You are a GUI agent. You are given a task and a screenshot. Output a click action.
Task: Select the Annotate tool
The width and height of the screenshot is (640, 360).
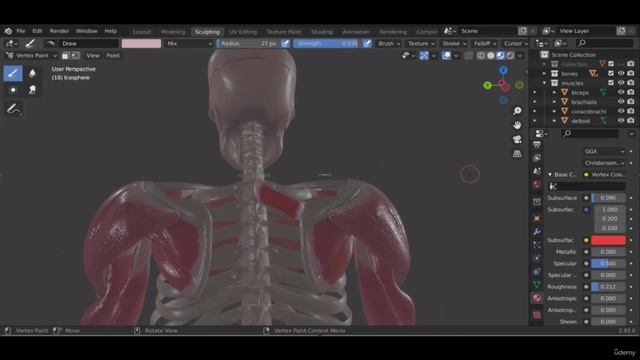(13, 109)
